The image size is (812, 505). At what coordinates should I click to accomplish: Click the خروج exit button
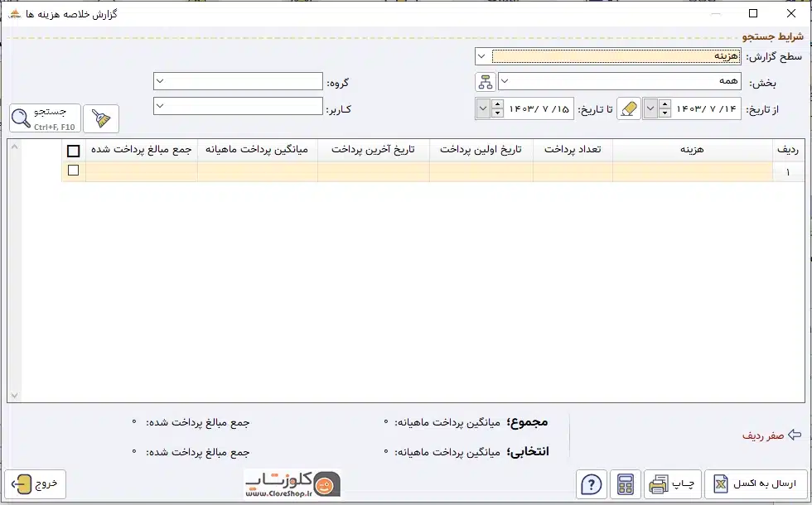coord(35,484)
